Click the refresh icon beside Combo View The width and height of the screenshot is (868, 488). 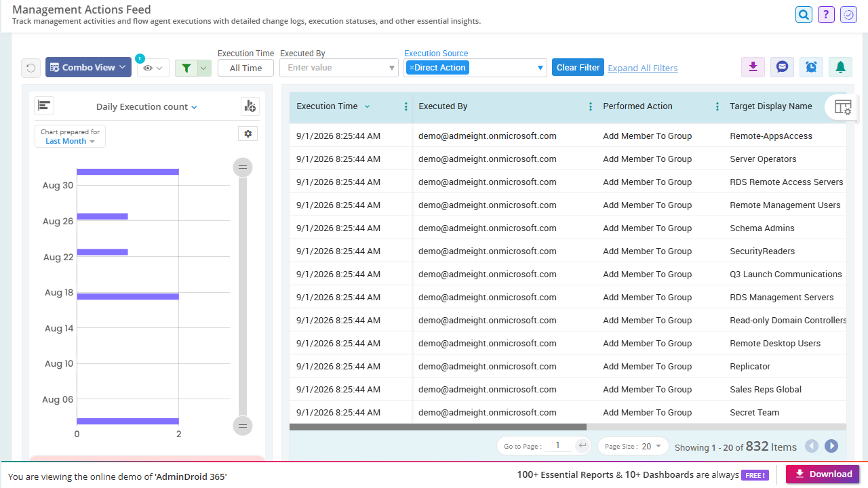(x=31, y=67)
